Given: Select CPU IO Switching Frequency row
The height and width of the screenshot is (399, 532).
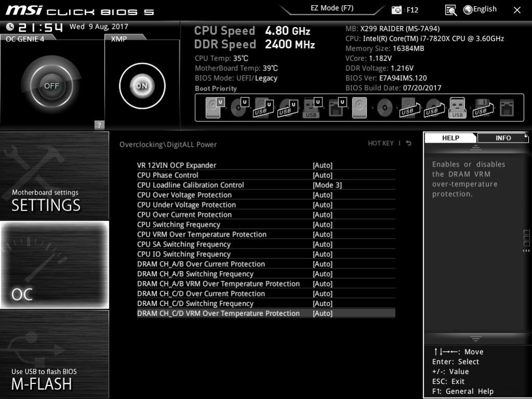Looking at the screenshot, I should point(266,254).
